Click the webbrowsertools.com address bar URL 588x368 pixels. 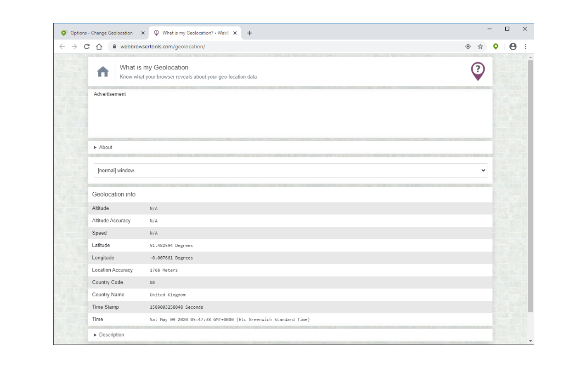162,46
